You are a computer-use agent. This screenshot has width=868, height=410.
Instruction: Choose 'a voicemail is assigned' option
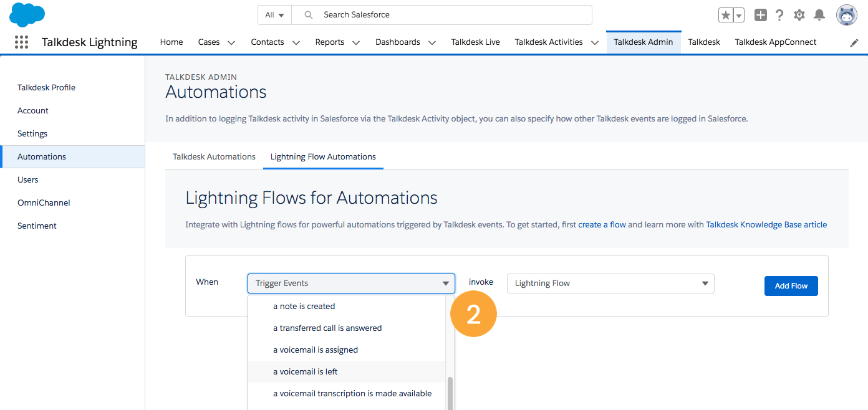point(347,350)
